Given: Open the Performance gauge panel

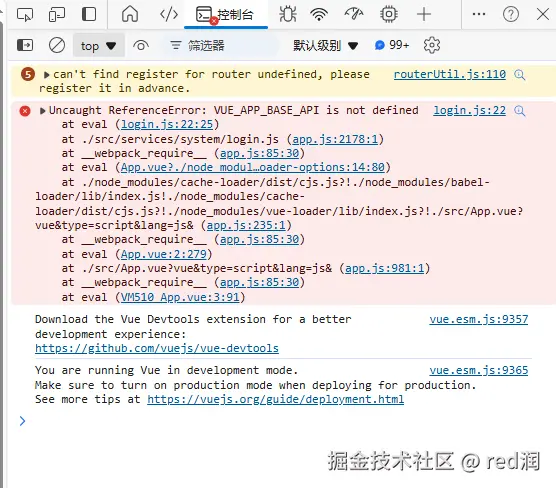Looking at the screenshot, I should [354, 15].
